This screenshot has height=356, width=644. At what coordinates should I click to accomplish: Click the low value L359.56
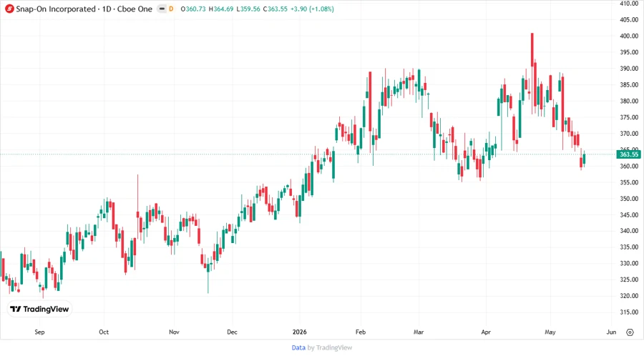point(248,9)
